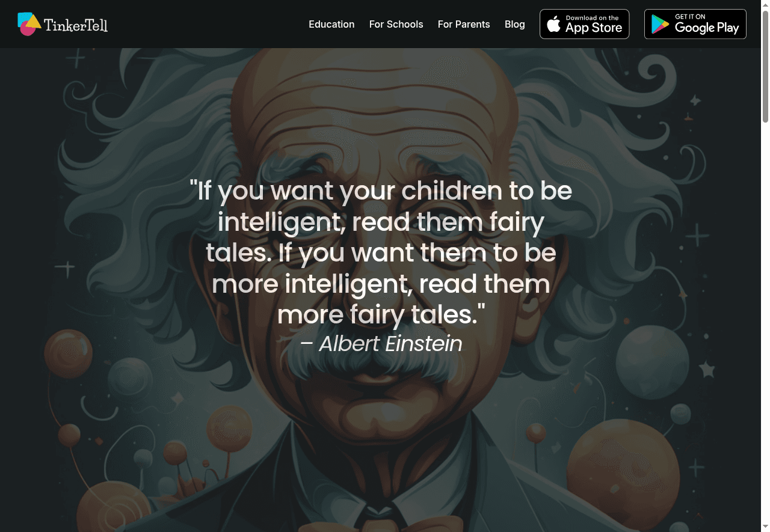Select the Get it on Google Play button

coord(695,24)
